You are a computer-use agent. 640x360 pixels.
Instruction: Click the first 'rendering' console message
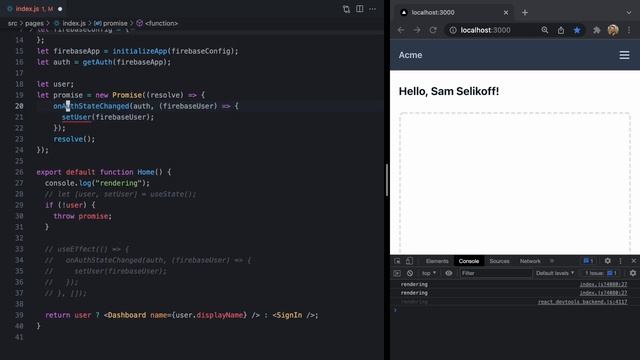click(x=414, y=284)
